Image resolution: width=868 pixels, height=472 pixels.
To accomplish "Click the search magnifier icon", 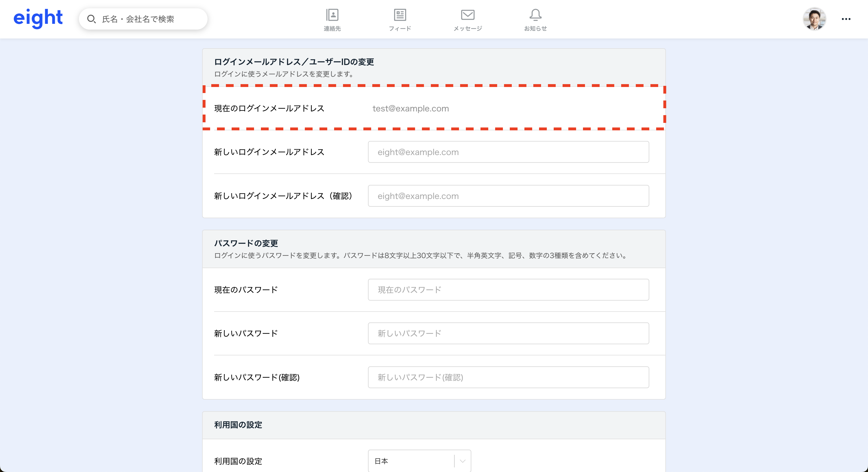I will [91, 19].
